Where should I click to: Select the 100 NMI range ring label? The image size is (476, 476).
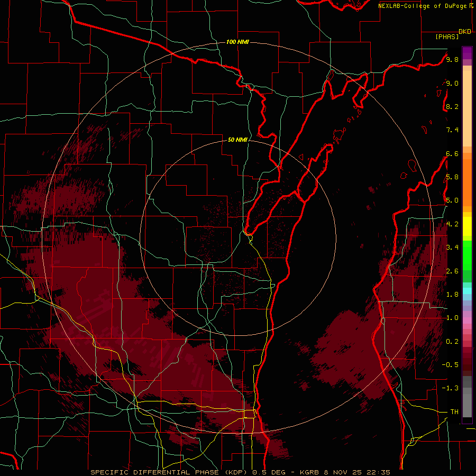(237, 42)
